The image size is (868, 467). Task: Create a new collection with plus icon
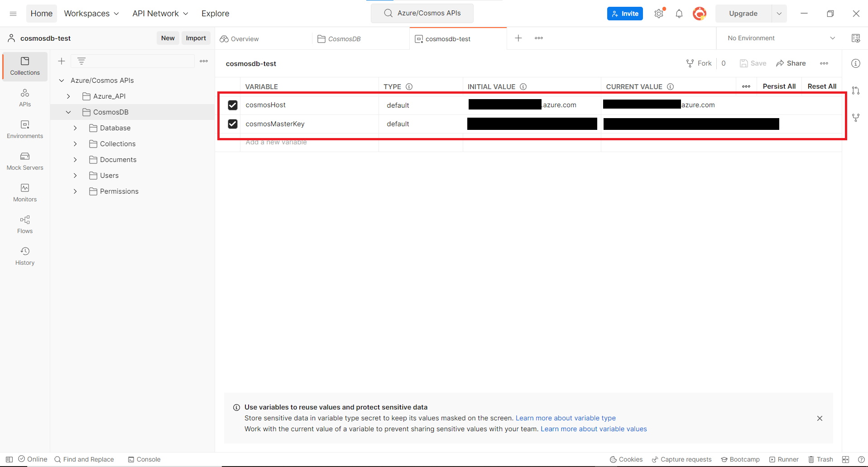[62, 61]
